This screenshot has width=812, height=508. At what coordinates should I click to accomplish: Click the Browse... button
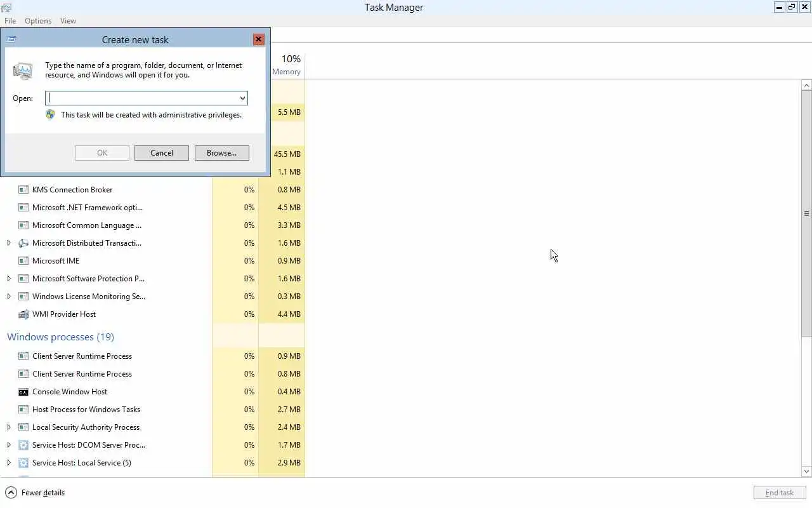pyautogui.click(x=221, y=153)
